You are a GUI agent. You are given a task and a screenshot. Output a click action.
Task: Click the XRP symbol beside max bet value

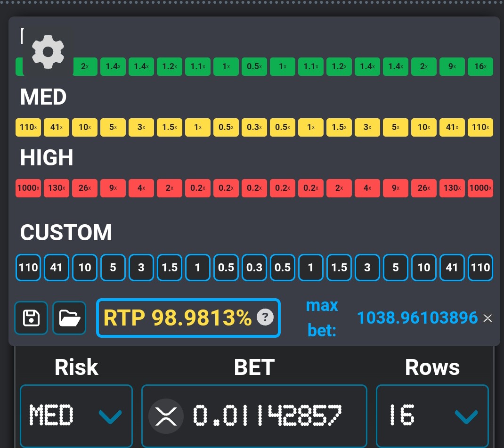pyautogui.click(x=488, y=318)
